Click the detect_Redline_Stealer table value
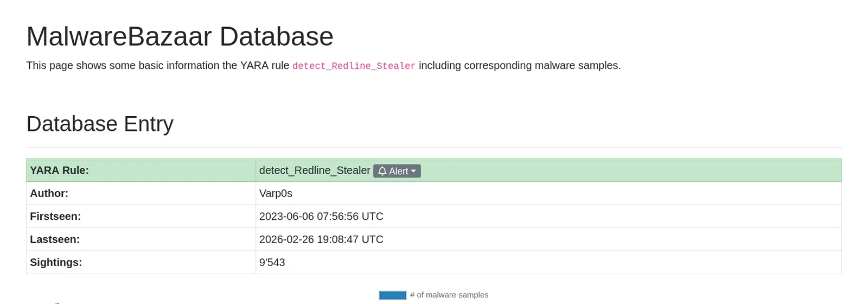868x304 pixels. point(315,170)
